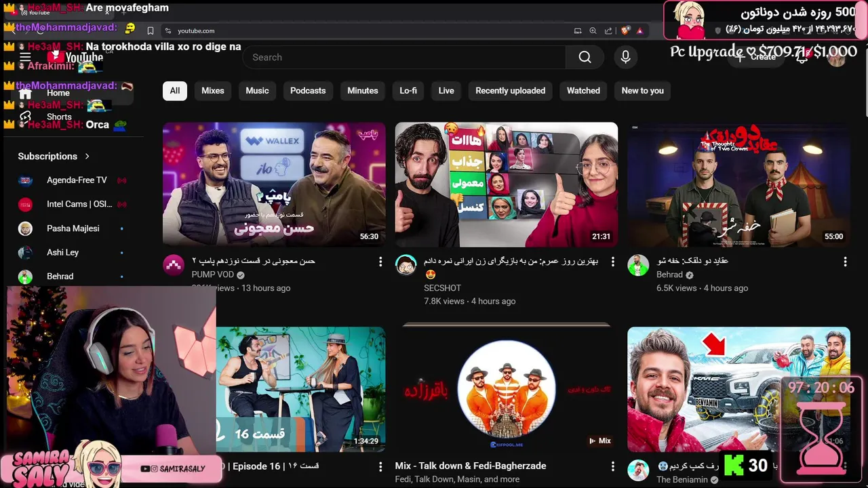Open the Agenda-Free TV channel

pyautogui.click(x=71, y=180)
